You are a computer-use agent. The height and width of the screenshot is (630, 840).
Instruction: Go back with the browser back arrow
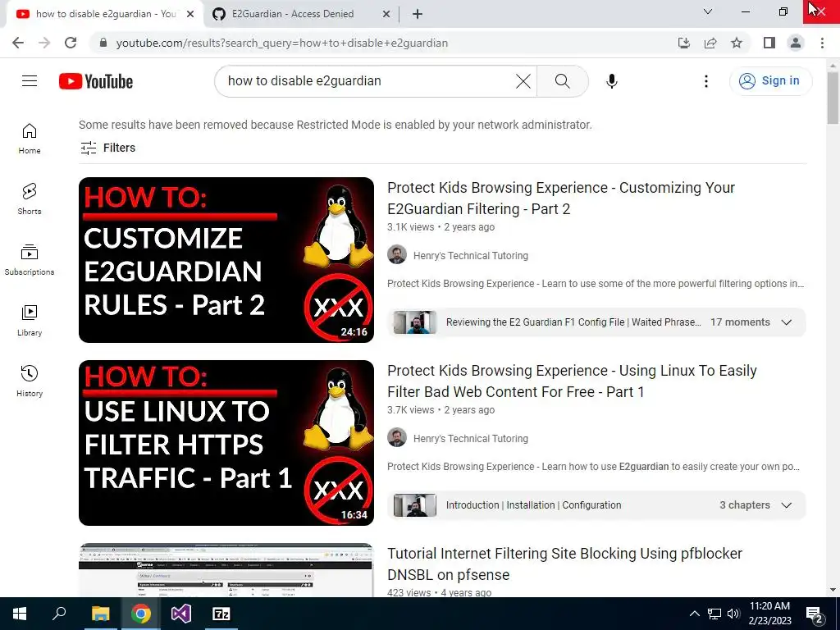coord(18,43)
